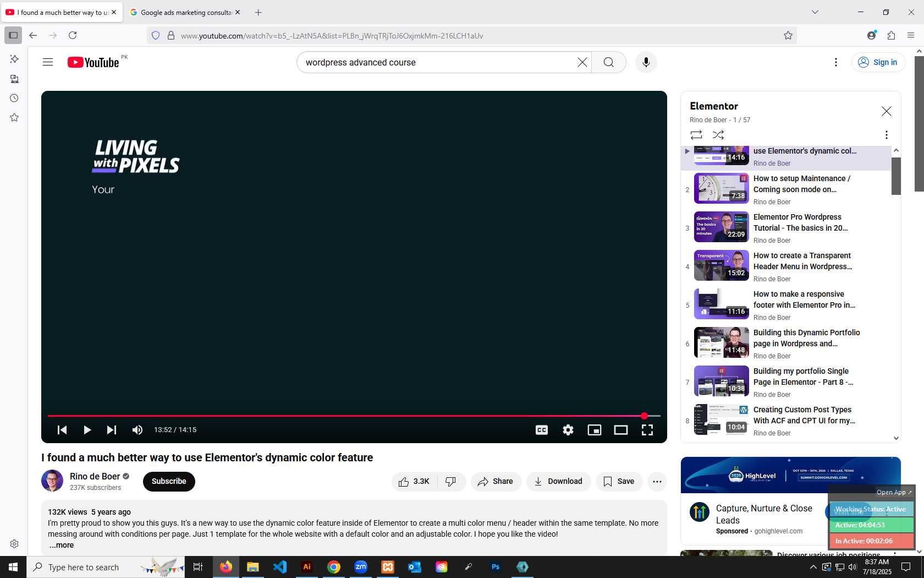Share the video

[496, 482]
